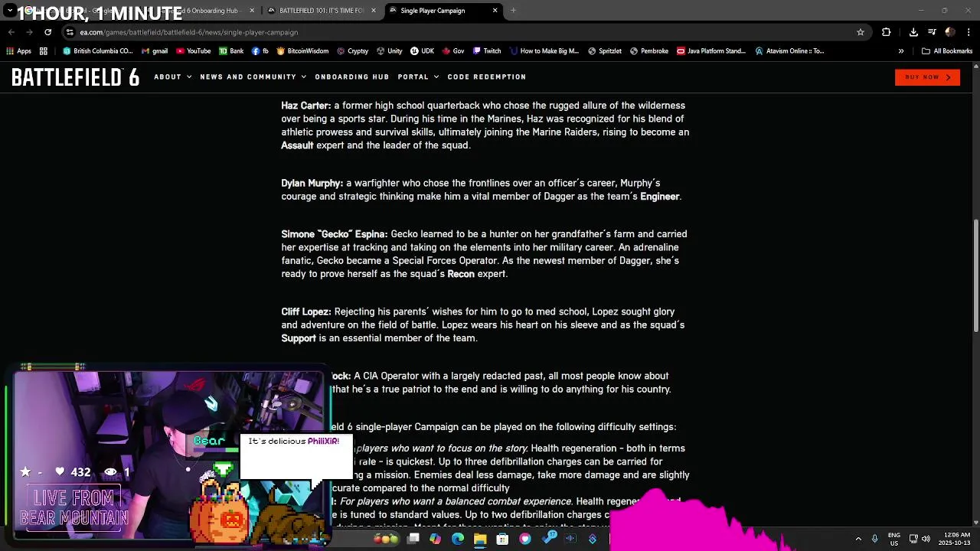980x551 pixels.
Task: Open File Explorer from the taskbar
Action: point(480,539)
